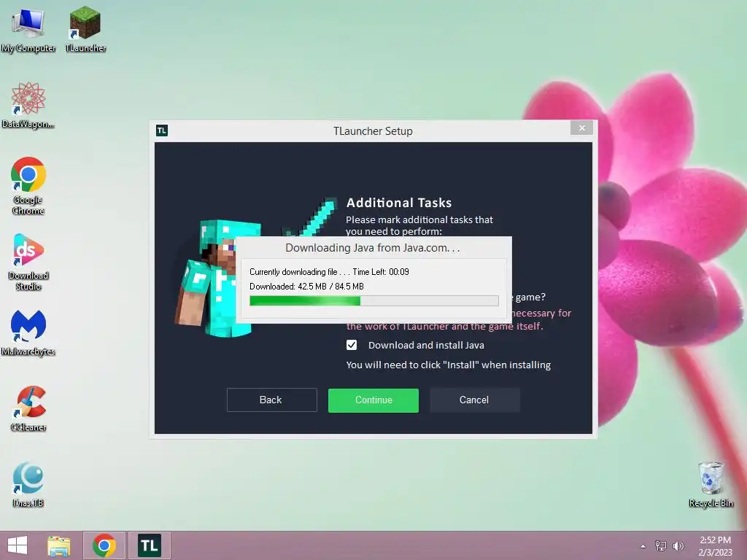747x560 pixels.
Task: Click the Java download progress bar
Action: 374,300
